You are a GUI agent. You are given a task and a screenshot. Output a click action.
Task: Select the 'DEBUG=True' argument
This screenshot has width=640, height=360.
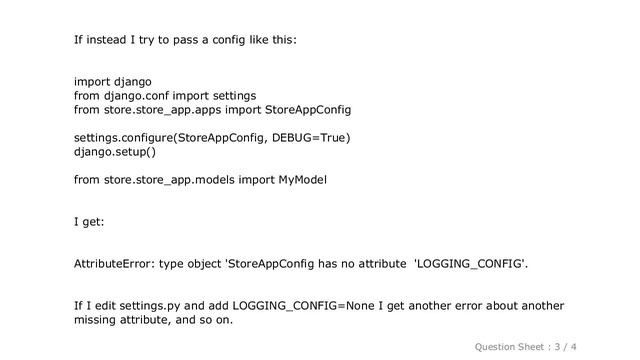coord(309,138)
